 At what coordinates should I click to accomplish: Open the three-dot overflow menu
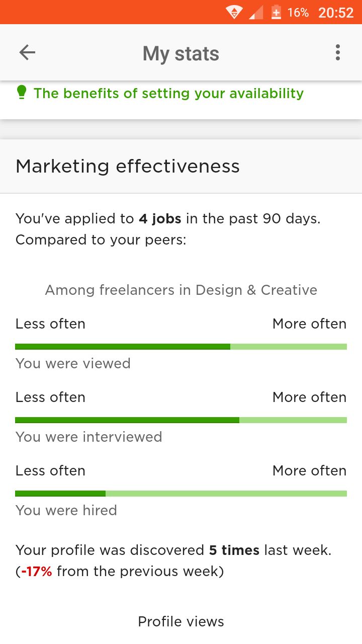pos(338,52)
